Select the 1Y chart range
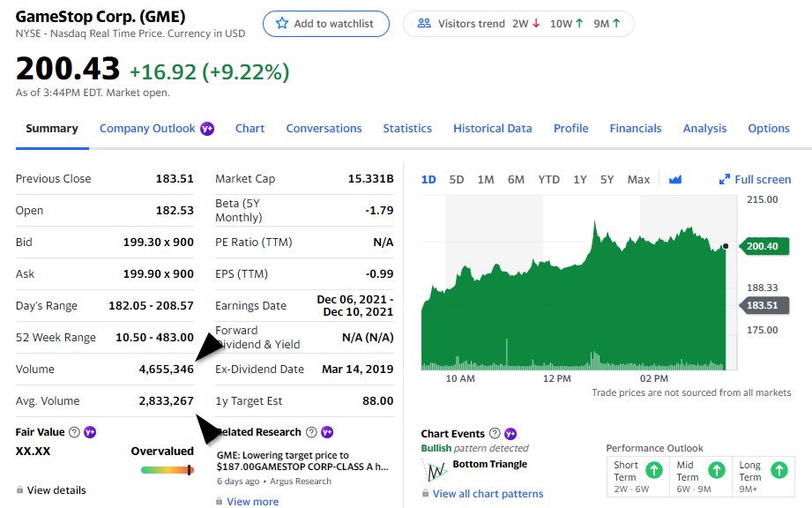The image size is (812, 508). click(580, 180)
